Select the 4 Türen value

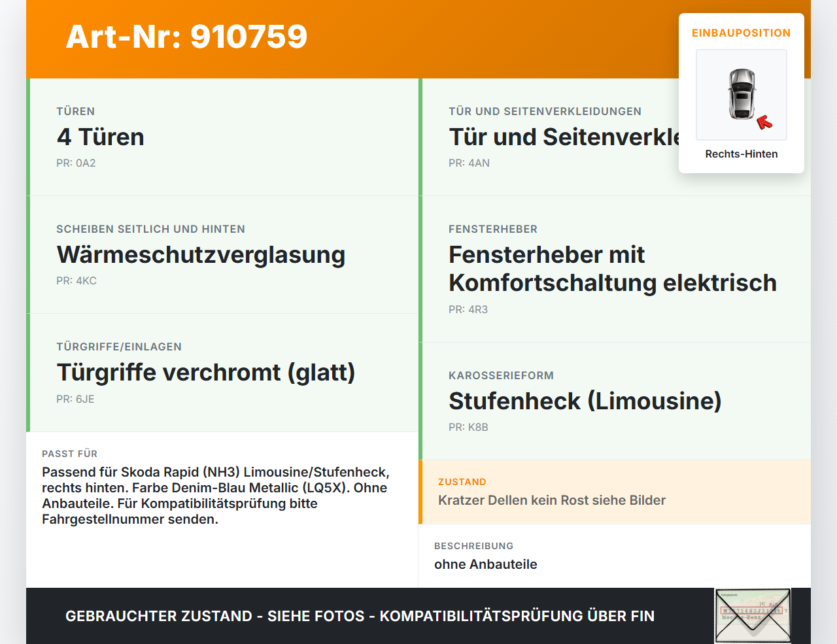point(101,137)
